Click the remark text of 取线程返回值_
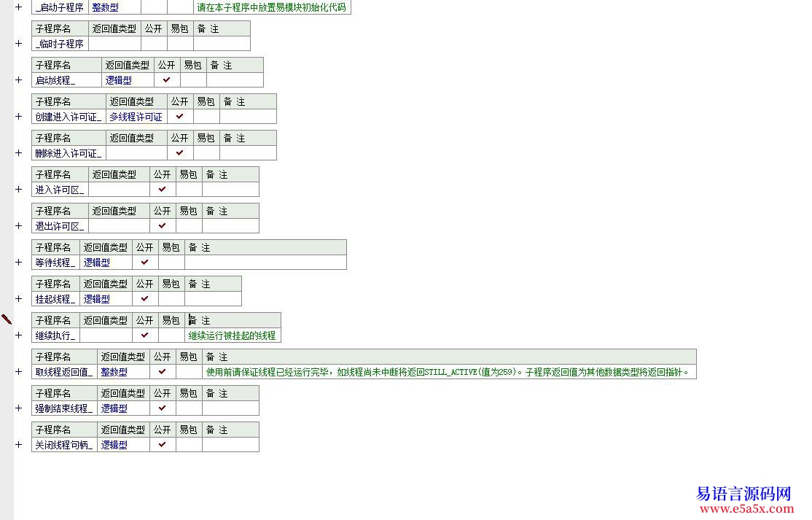 pos(447,372)
